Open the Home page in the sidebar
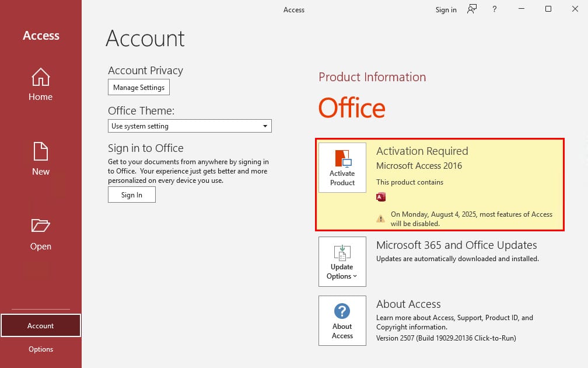588x368 pixels. tap(40, 85)
